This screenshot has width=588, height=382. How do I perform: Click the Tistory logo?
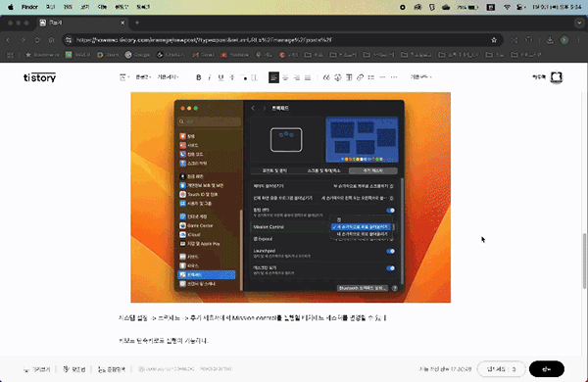(40, 77)
